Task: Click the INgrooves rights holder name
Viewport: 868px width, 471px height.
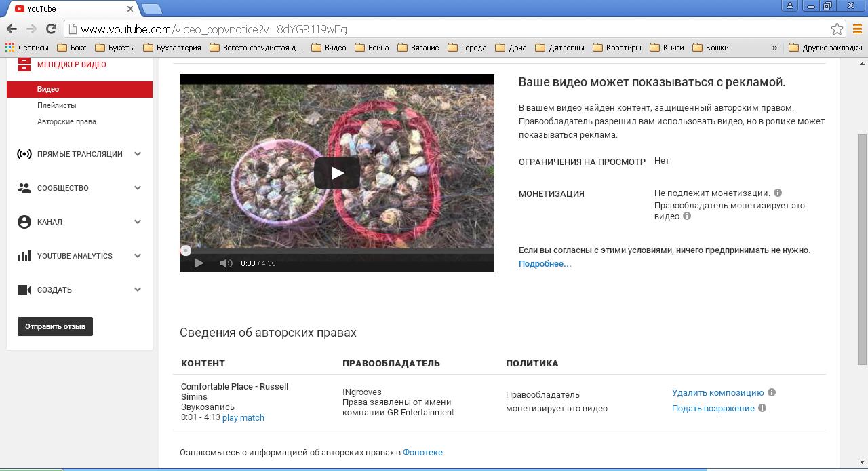Action: 362,392
